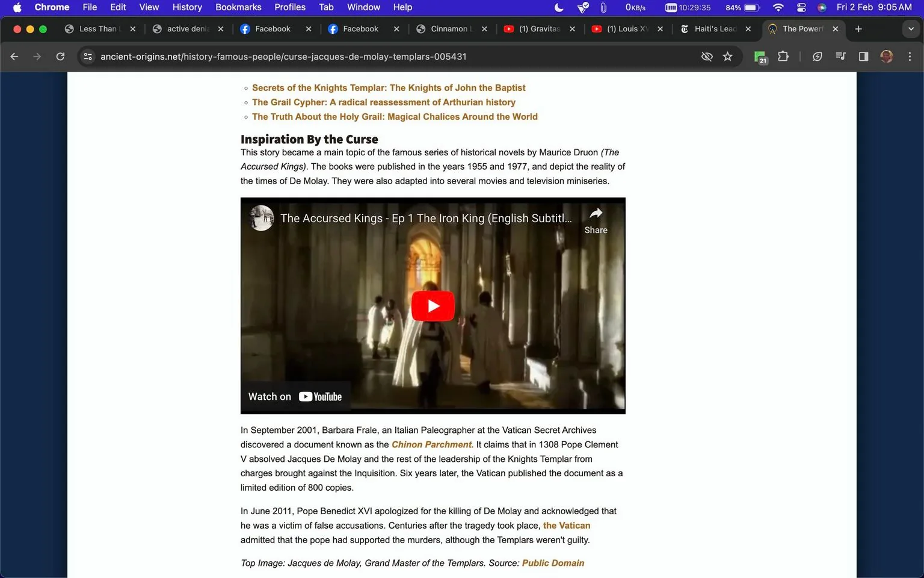The image size is (924, 578).
Task: Close the active deni tab
Action: [221, 29]
